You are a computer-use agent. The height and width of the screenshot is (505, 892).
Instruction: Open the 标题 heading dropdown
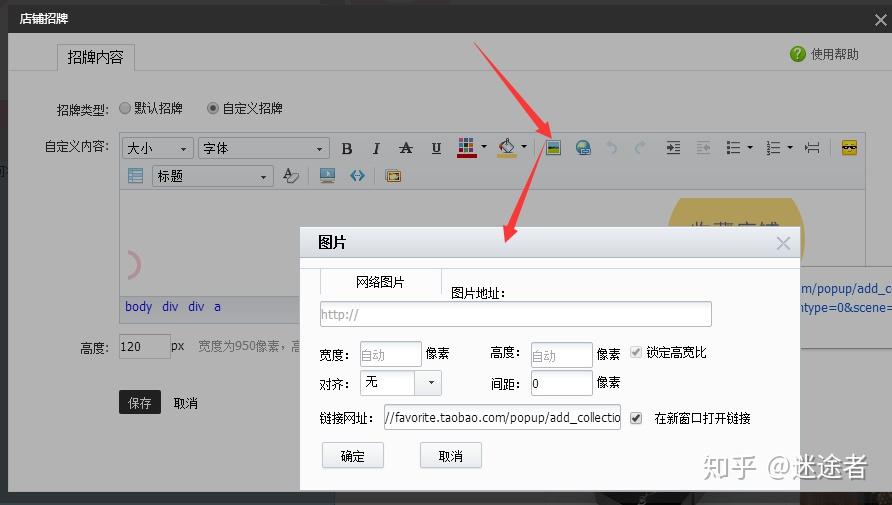pyautogui.click(x=213, y=176)
